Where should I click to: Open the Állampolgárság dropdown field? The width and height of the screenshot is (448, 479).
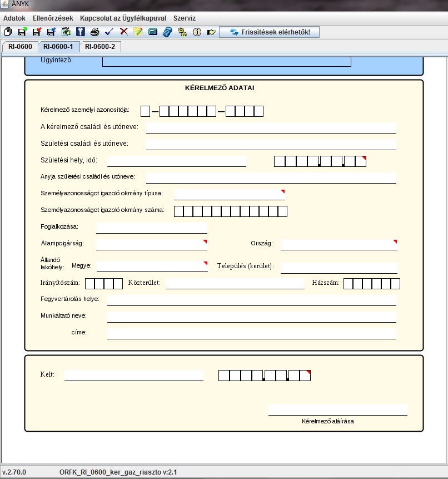point(151,244)
